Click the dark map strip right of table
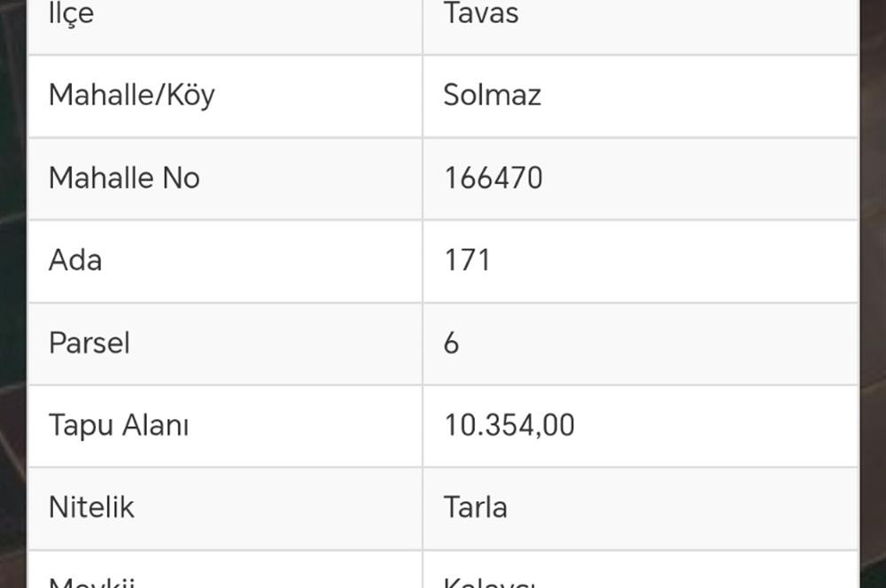Screen dimensions: 886x588 pos(873,292)
